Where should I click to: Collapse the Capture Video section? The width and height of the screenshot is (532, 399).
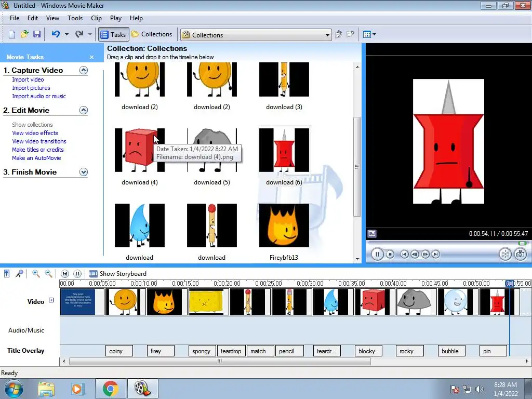(x=84, y=70)
